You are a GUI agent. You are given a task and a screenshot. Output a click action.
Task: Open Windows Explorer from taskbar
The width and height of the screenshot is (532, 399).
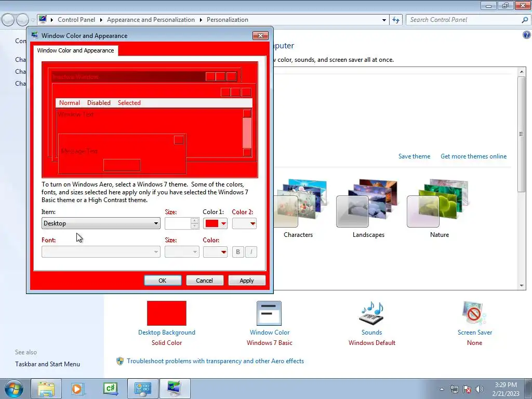[46, 389]
